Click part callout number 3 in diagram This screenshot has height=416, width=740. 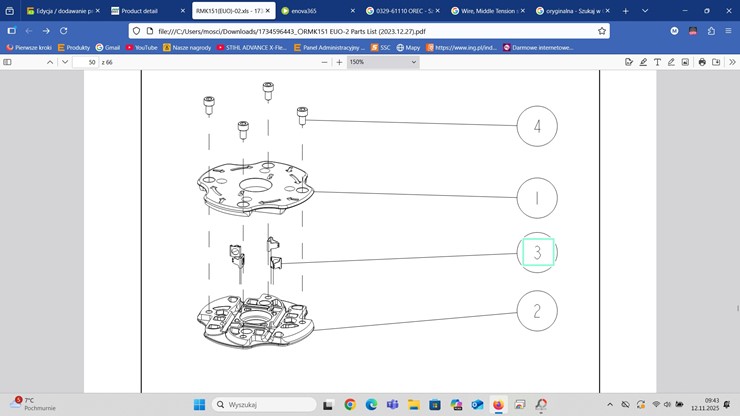537,253
